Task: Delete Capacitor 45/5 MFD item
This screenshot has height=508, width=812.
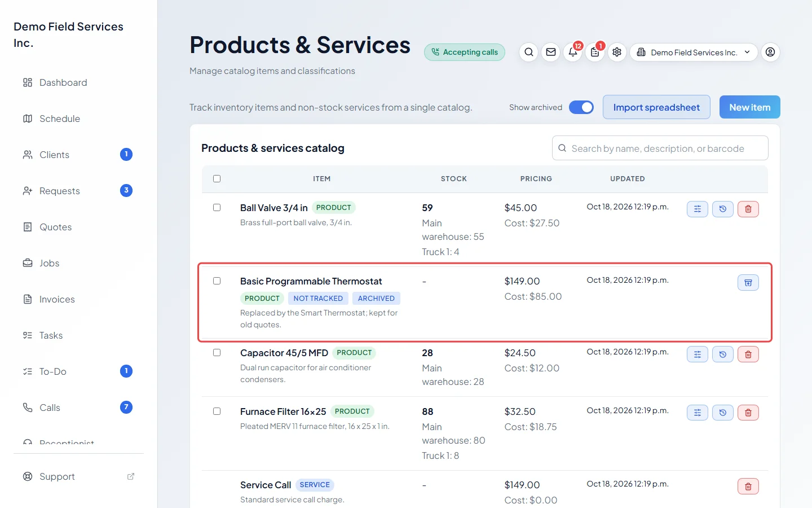Action: coord(748,354)
